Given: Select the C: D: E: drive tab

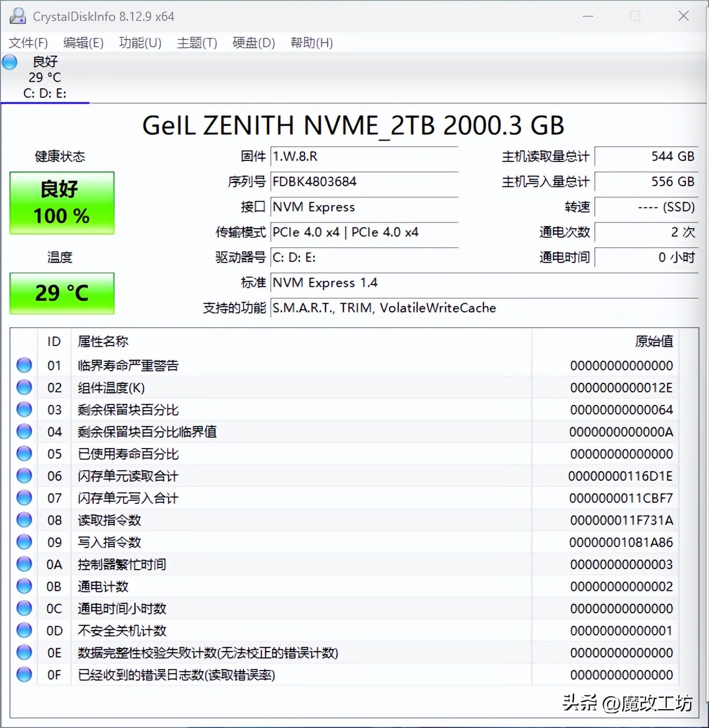Looking at the screenshot, I should [x=44, y=93].
